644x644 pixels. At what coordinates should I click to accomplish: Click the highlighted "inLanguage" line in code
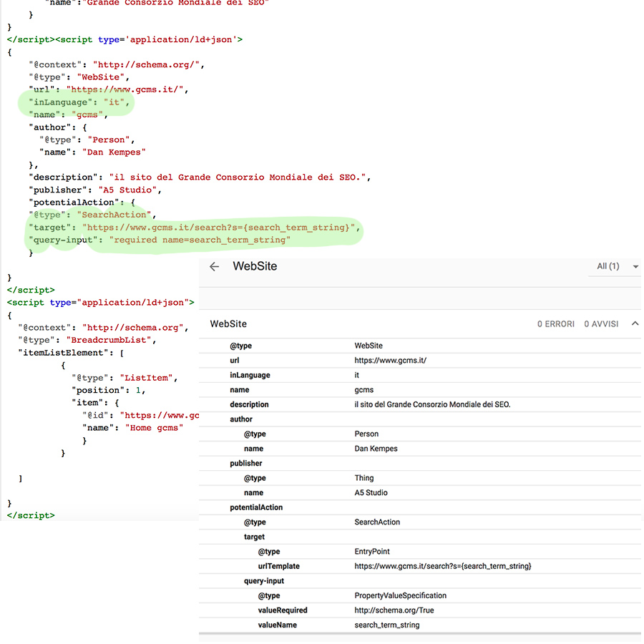click(79, 102)
